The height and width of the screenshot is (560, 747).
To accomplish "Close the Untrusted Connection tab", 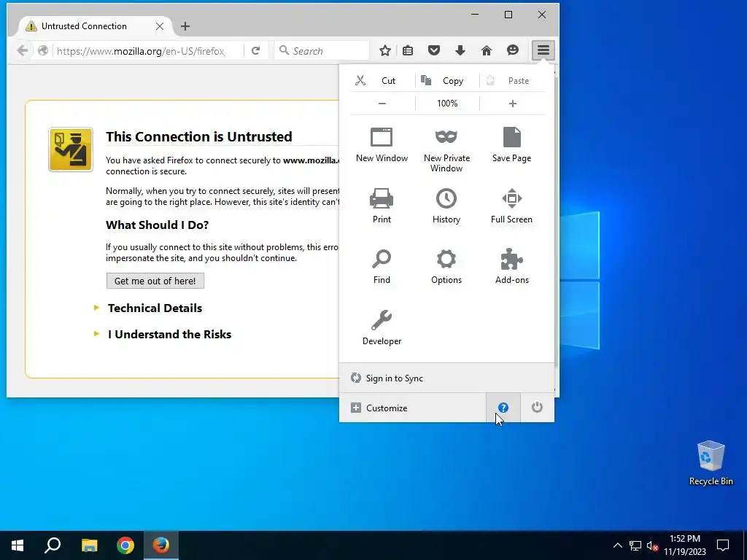I will [x=160, y=26].
